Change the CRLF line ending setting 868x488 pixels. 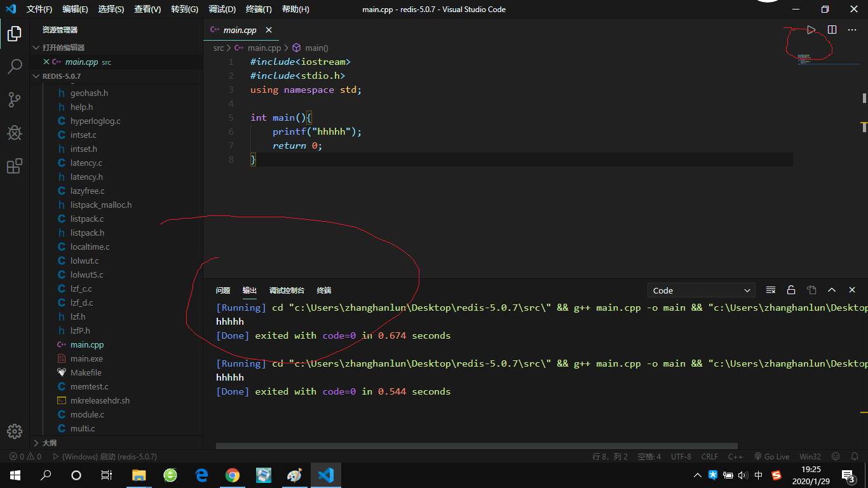710,456
